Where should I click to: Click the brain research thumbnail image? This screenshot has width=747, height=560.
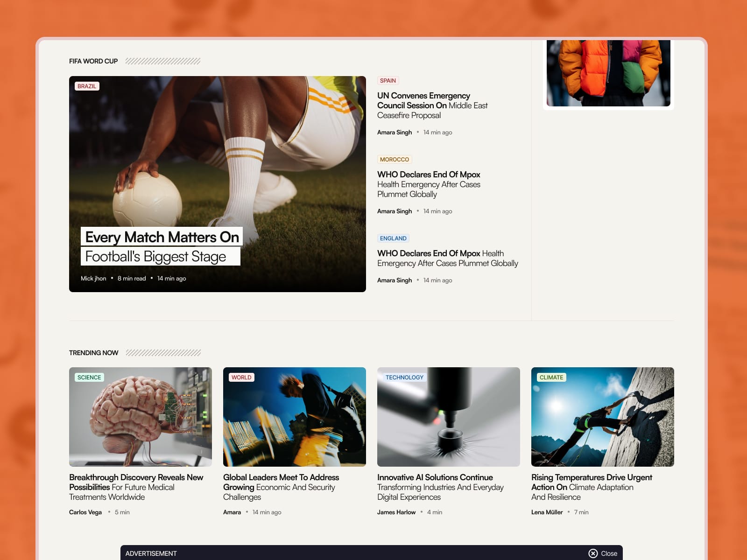[x=141, y=417]
